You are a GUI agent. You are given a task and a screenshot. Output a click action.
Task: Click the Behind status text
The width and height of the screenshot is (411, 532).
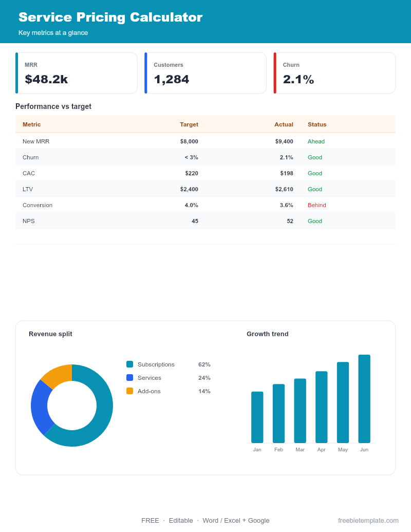coord(317,205)
